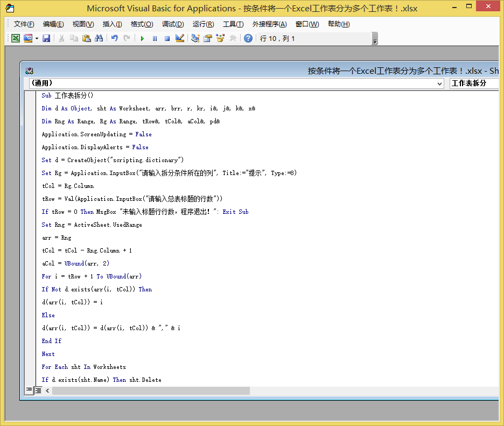Click the line 'Sub 工作表拆分()'
The height and width of the screenshot is (426, 504).
(x=67, y=95)
